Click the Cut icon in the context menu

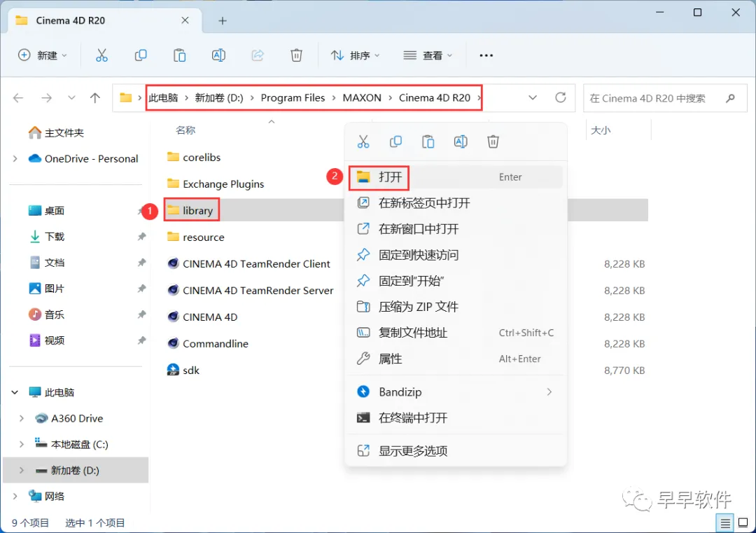coord(363,141)
